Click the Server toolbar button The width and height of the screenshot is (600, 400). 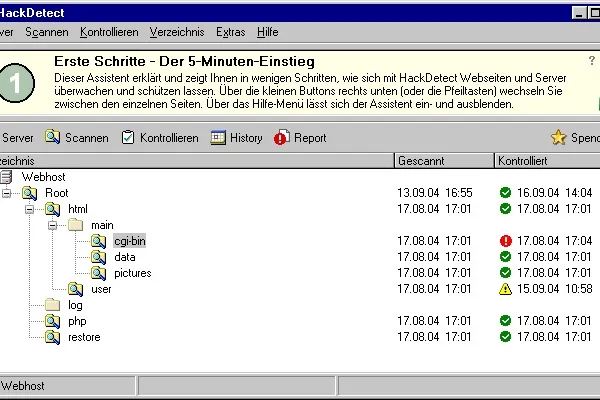click(x=17, y=138)
